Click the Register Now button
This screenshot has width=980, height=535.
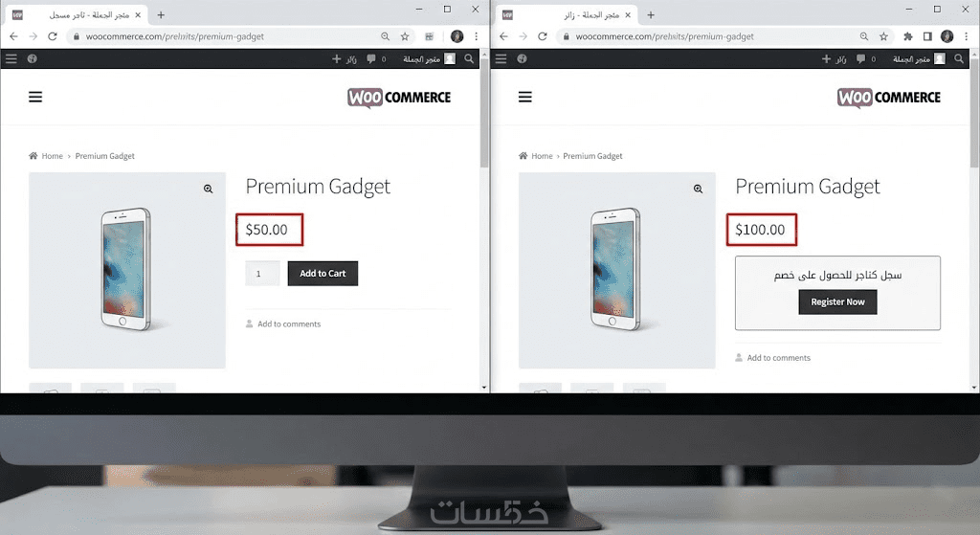pyautogui.click(x=837, y=301)
